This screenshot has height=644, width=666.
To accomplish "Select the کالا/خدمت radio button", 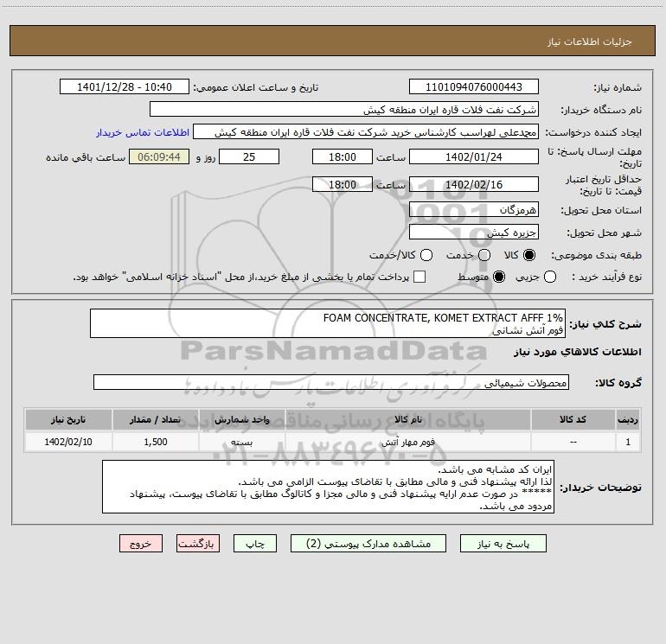I will [426, 255].
